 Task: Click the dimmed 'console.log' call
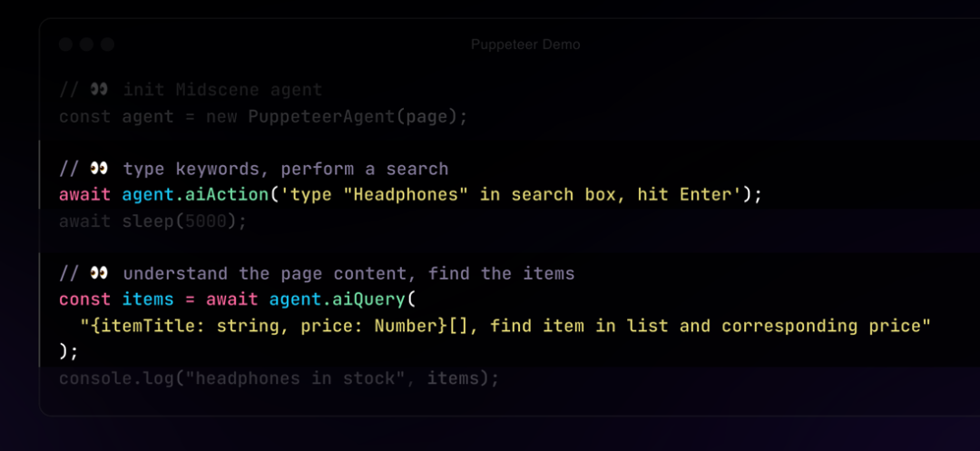point(116,378)
